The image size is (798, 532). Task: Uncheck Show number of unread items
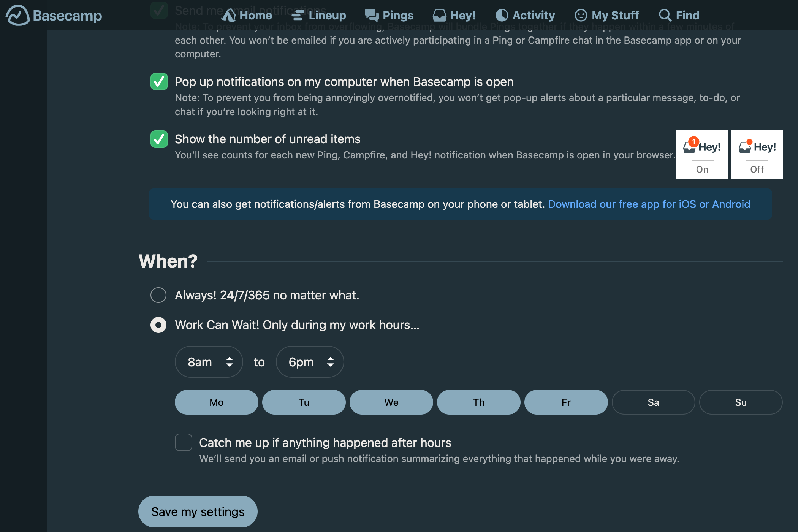159,139
